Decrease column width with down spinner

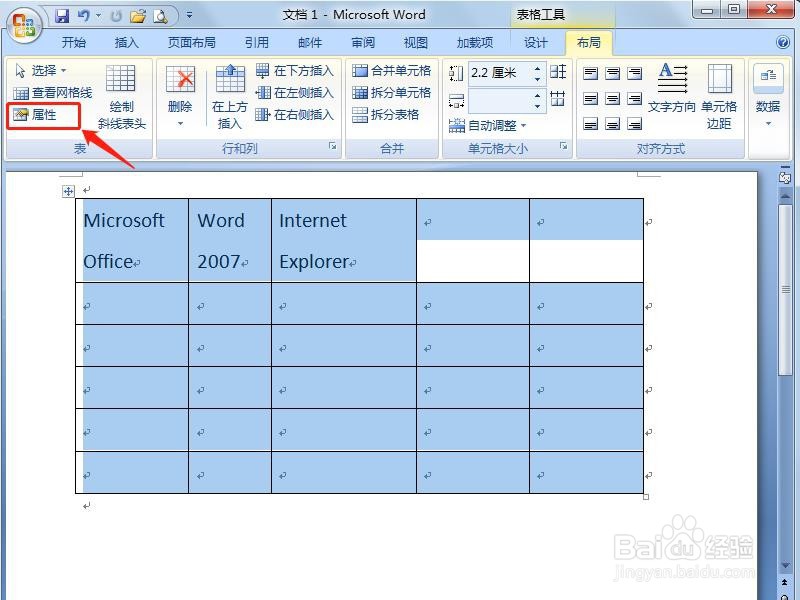[537, 106]
